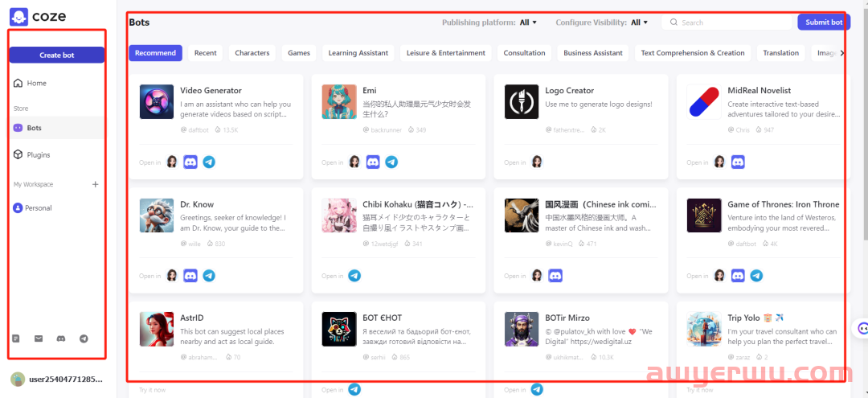Open the Dr. Know avatar thumbnail
This screenshot has height=398, width=868.
pos(157,215)
